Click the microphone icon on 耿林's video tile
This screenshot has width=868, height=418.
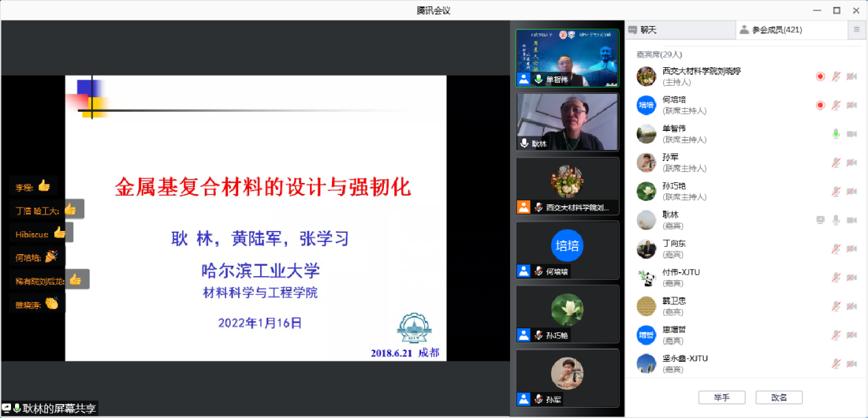tap(524, 144)
